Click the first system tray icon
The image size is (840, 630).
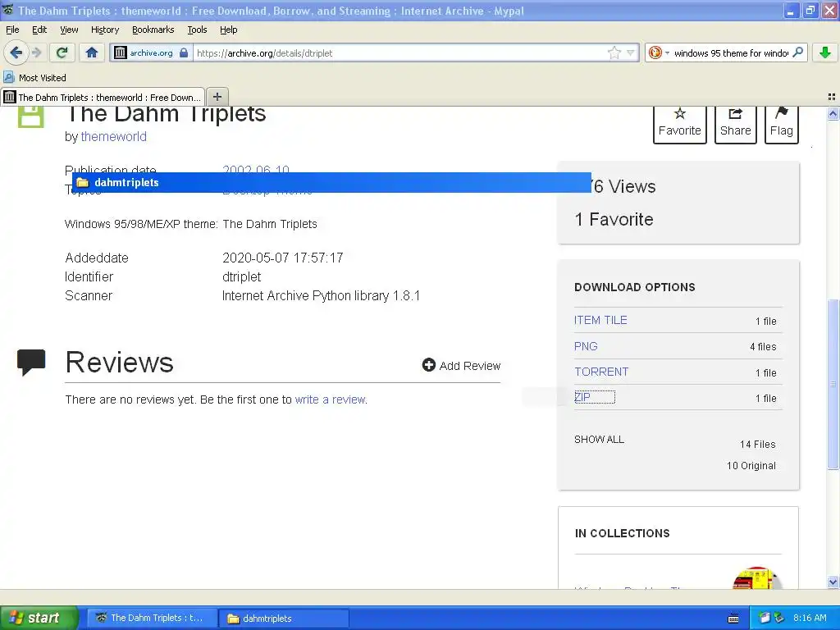pyautogui.click(x=765, y=618)
